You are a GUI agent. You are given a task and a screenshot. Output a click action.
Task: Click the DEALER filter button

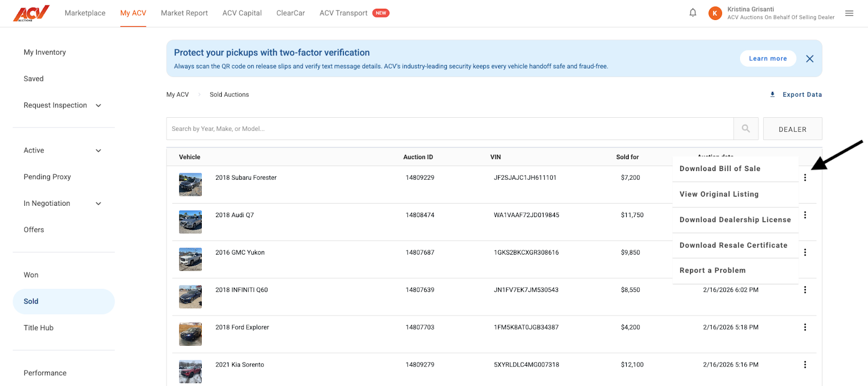click(793, 129)
